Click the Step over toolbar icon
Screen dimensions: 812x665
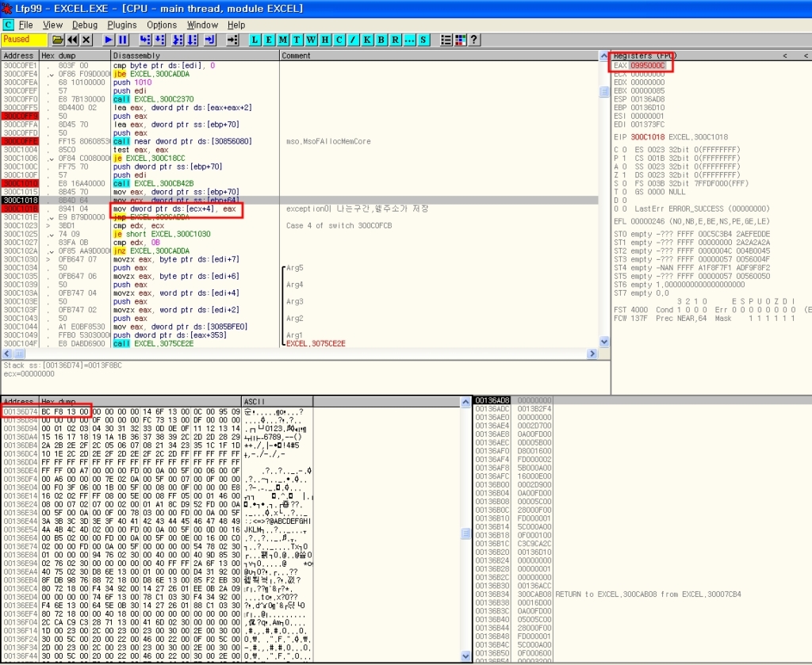coord(160,40)
